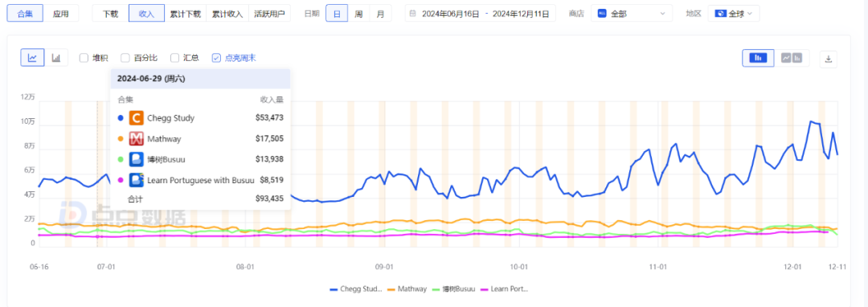Click the 收入量 column header in tooltip
The height and width of the screenshot is (307, 868).
click(x=272, y=100)
